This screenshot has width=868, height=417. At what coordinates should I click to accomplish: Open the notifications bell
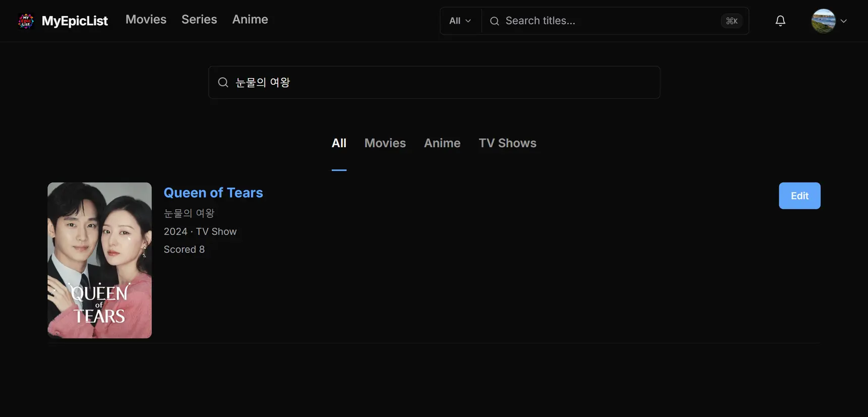[x=780, y=21]
